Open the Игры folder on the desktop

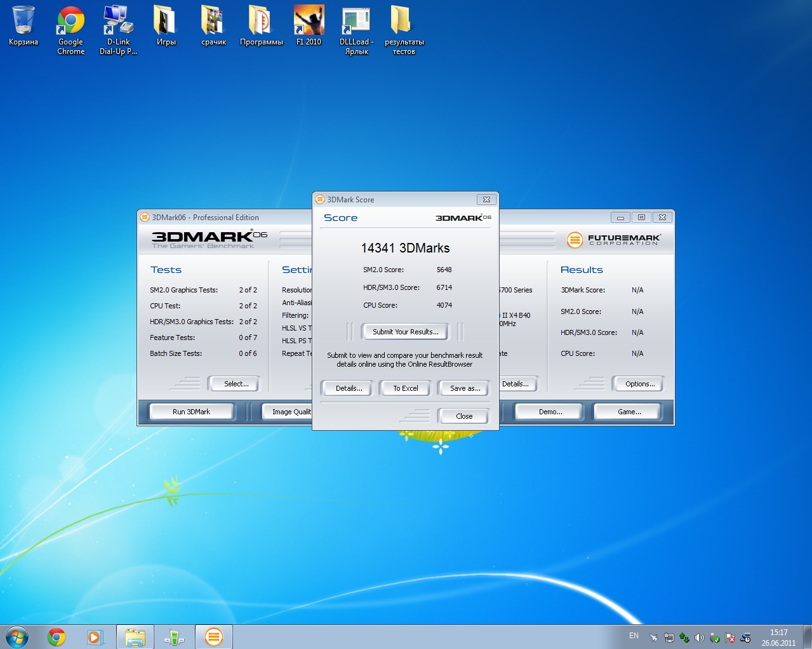(x=166, y=27)
